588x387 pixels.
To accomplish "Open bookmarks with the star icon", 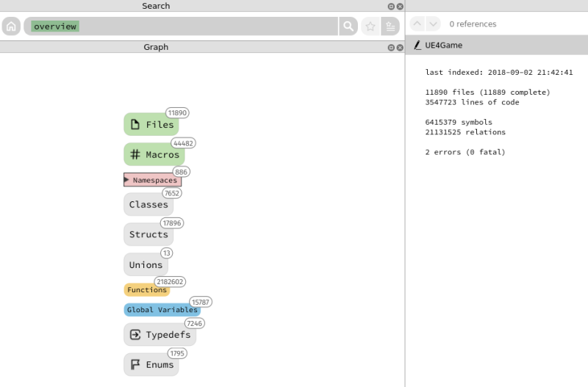I will (x=370, y=26).
